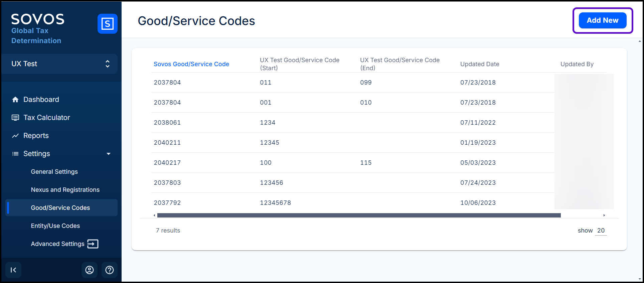Change the show 20 results per page
The image size is (644, 283).
[601, 231]
